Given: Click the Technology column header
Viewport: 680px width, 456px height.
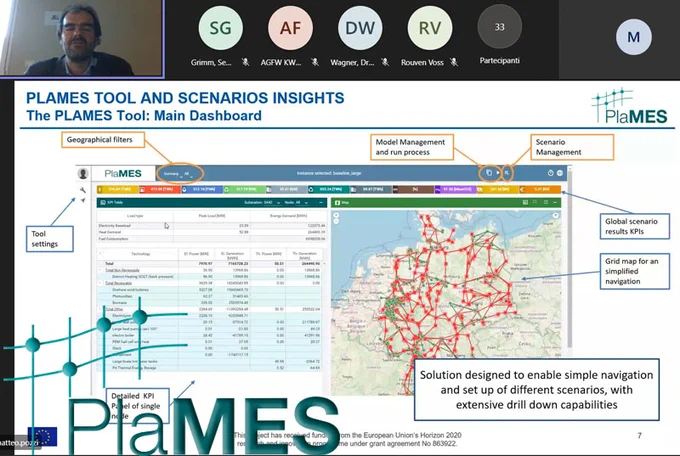Looking at the screenshot, I should tap(141, 254).
